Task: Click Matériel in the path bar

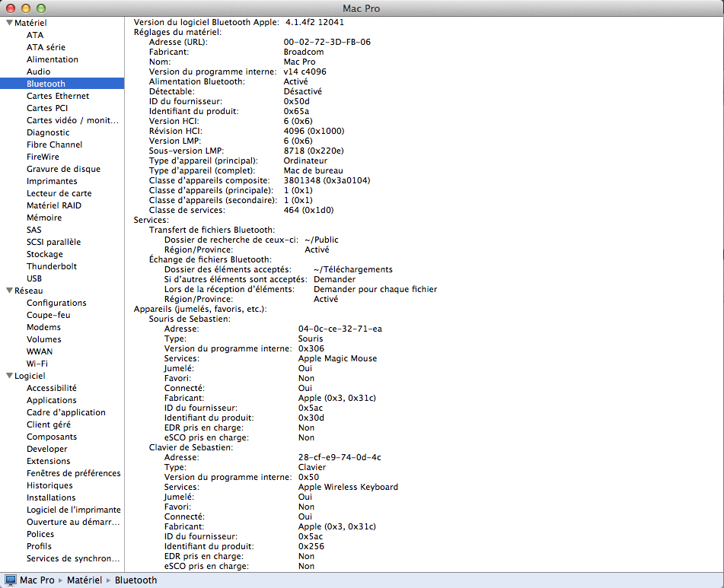Action: click(85, 580)
